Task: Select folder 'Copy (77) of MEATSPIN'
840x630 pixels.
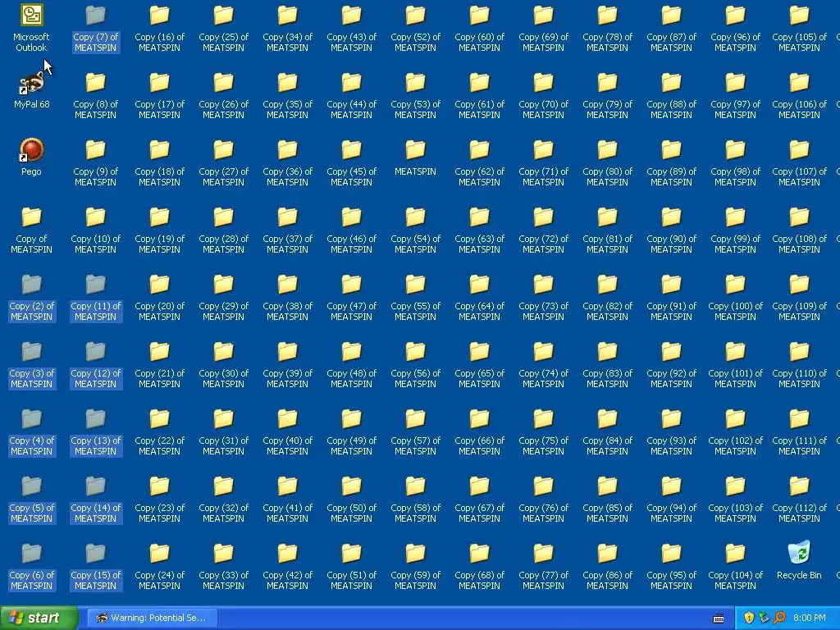Action: point(543,566)
